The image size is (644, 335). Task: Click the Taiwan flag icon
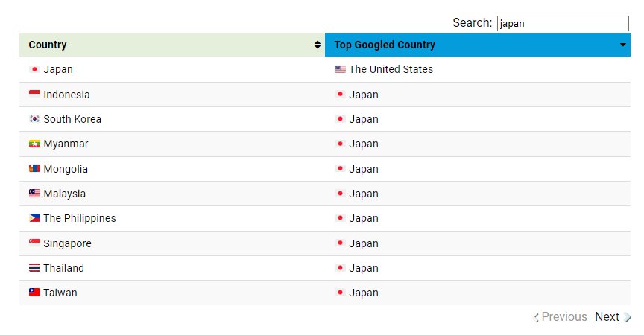(x=34, y=293)
